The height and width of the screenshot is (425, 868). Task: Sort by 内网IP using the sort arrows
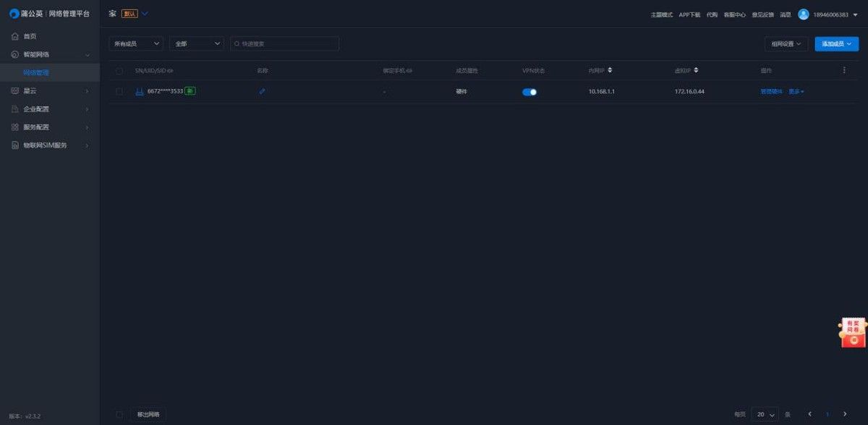point(610,70)
